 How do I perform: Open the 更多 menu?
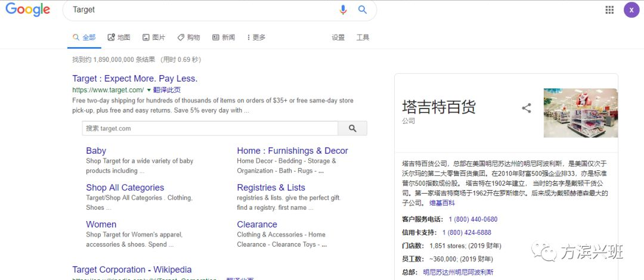[256, 38]
